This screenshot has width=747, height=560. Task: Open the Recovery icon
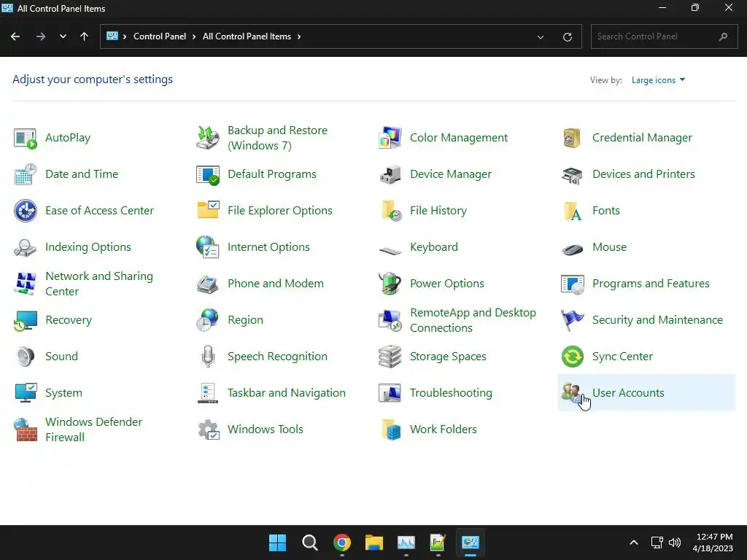coord(26,321)
